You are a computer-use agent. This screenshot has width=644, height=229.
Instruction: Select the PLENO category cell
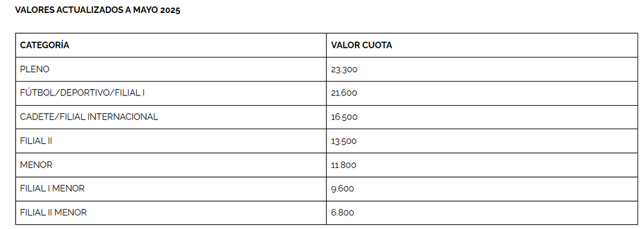(x=34, y=69)
